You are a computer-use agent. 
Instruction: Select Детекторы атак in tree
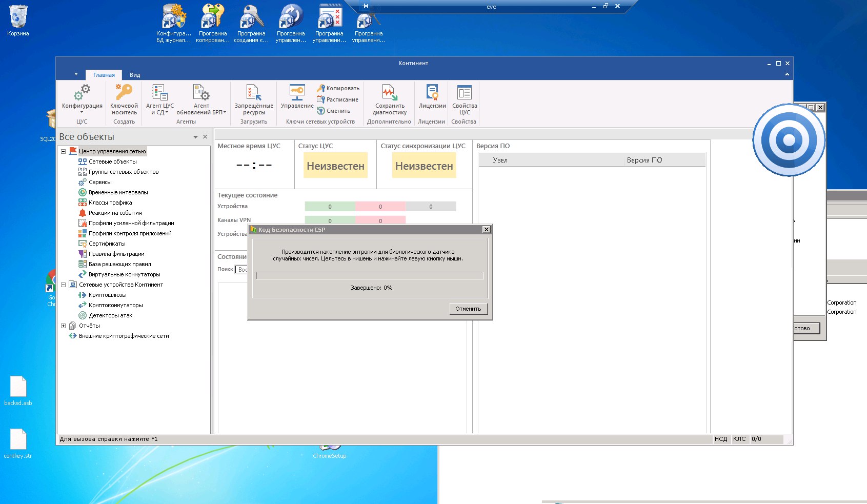(x=110, y=315)
